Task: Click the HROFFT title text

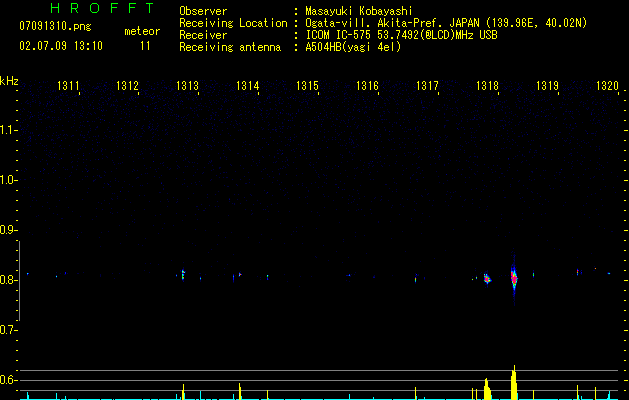Action: click(x=103, y=8)
